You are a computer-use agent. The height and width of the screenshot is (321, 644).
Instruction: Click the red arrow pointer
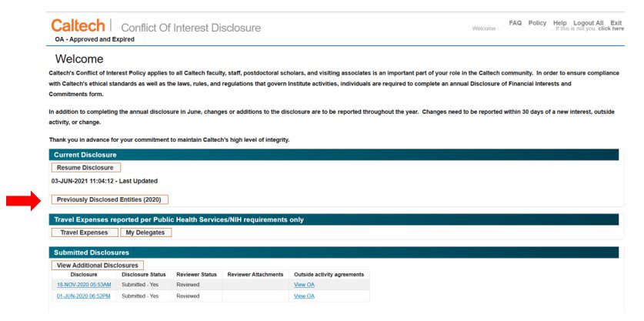(22, 201)
